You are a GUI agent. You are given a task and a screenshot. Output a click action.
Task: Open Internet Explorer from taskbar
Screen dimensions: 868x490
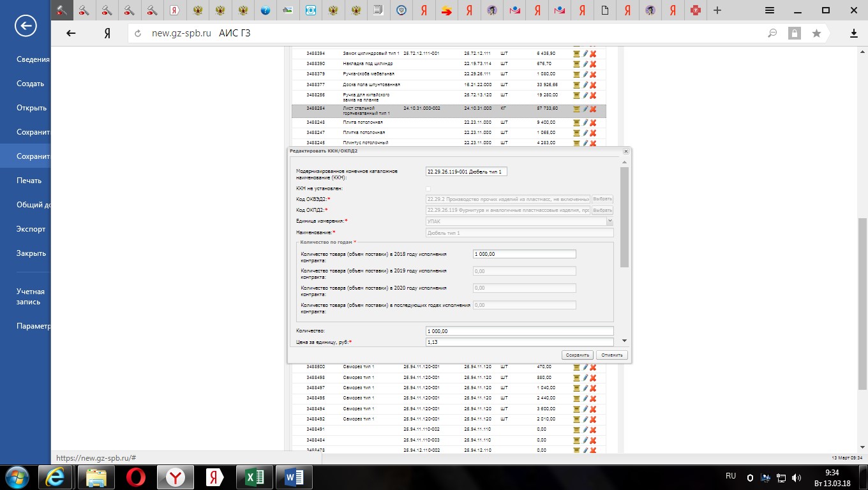pos(56,477)
